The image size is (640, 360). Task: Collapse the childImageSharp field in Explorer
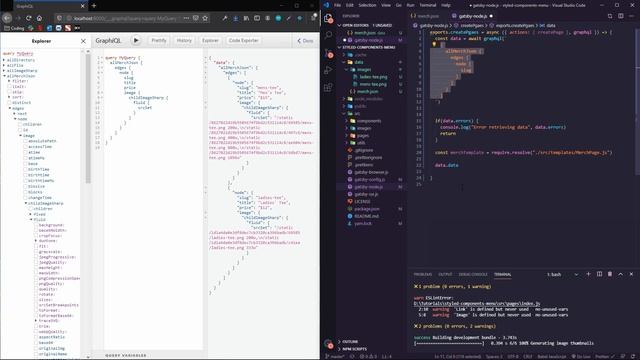coord(26,203)
